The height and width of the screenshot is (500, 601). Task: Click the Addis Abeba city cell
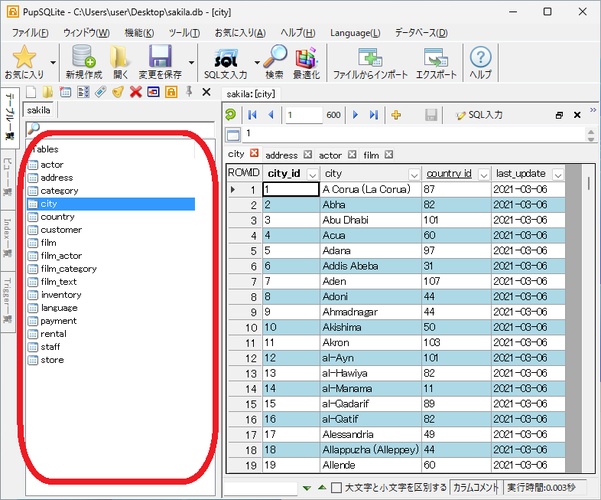[370, 266]
